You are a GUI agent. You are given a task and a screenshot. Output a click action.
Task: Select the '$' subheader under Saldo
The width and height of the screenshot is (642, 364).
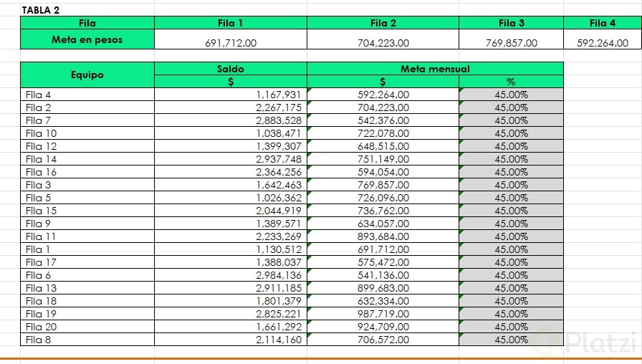pyautogui.click(x=230, y=82)
